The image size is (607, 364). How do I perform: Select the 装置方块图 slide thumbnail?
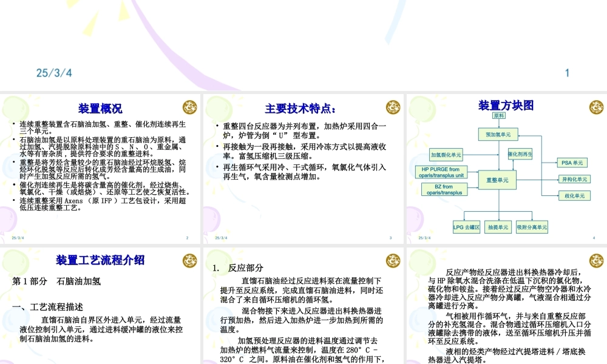[x=507, y=169]
